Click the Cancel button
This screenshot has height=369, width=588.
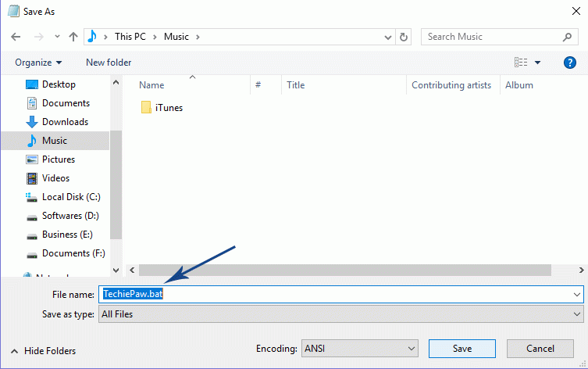[540, 349]
